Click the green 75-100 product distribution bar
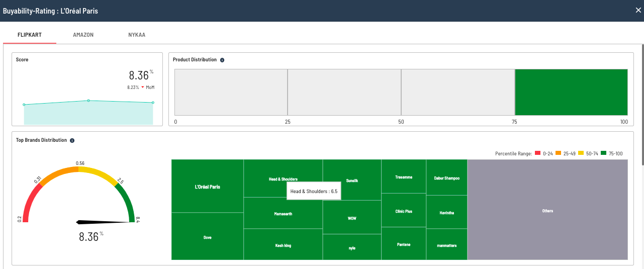The height and width of the screenshot is (269, 644). (572, 92)
